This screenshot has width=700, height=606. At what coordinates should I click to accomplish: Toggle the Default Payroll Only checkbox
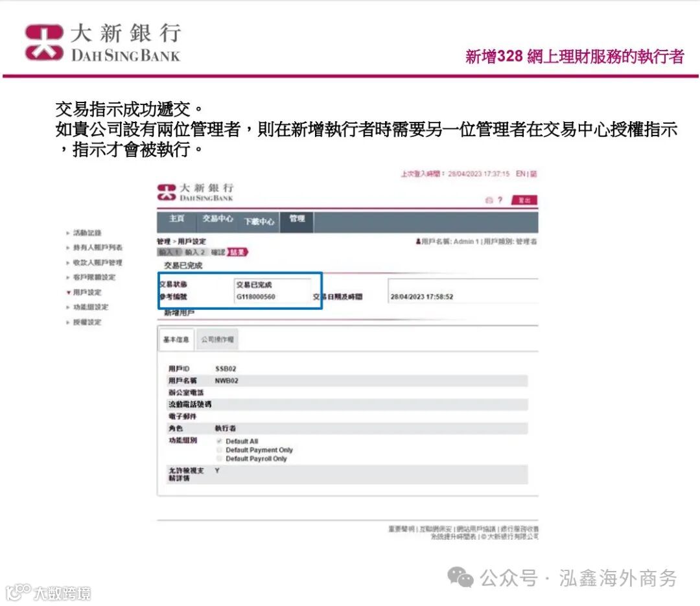(x=219, y=459)
